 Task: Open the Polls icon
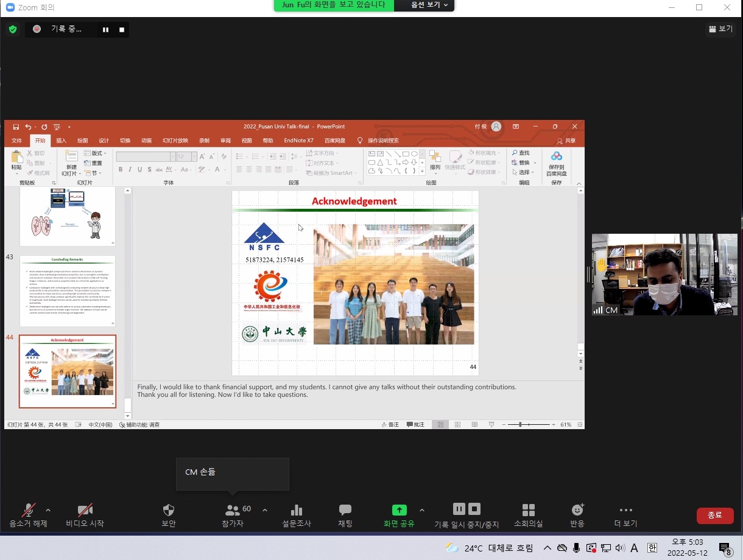click(297, 510)
